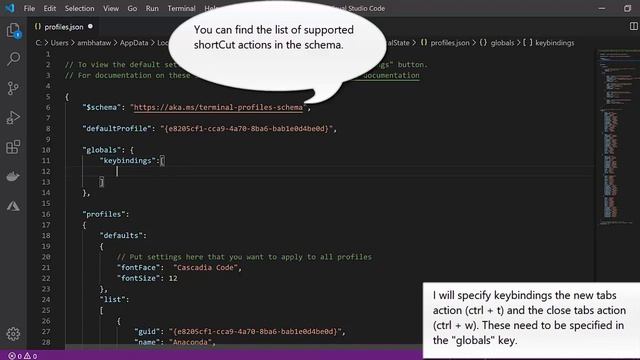Open Run and Debug view
Screen dimensions: 640x360
tap(13, 118)
